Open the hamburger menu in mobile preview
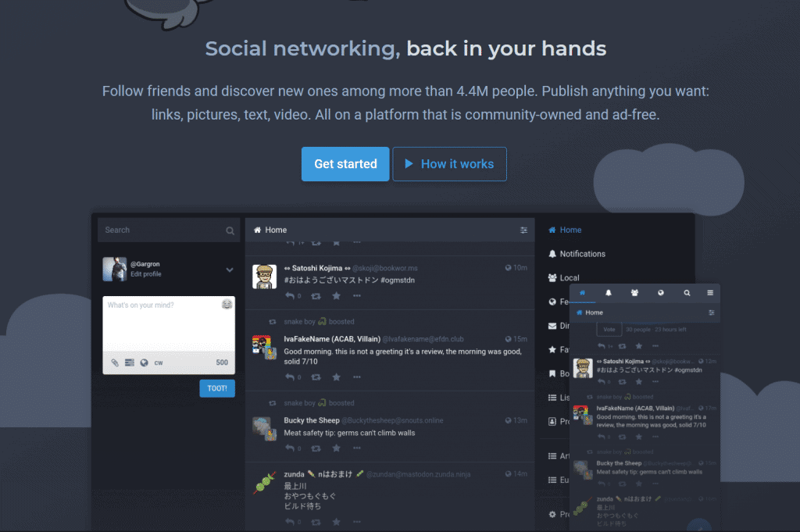 (x=709, y=293)
